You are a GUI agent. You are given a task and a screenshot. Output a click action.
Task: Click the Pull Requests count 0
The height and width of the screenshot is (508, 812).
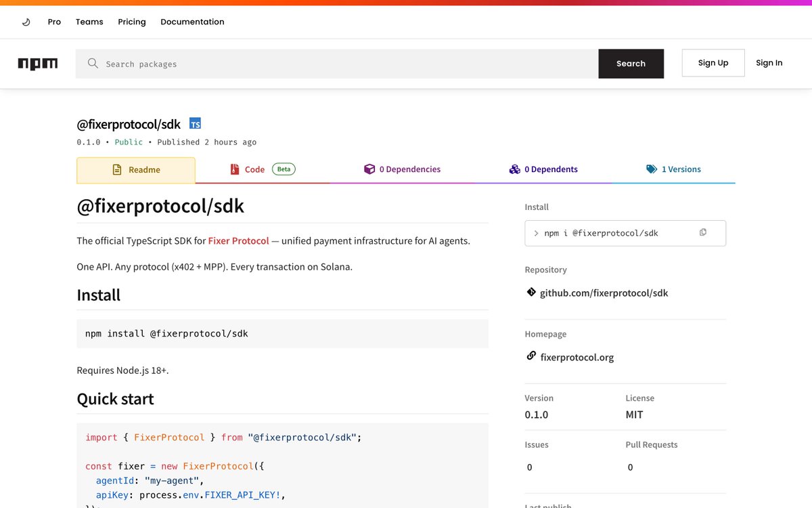[630, 467]
